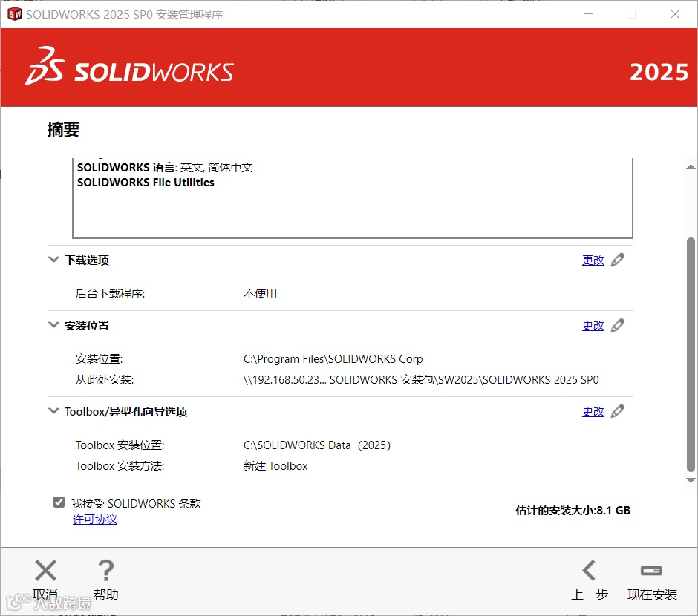Click the 摘要 heading
Image resolution: width=698 pixels, height=616 pixels.
63,130
